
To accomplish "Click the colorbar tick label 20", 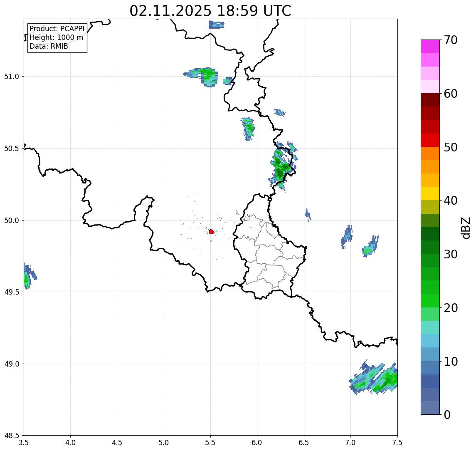I will click(451, 308).
